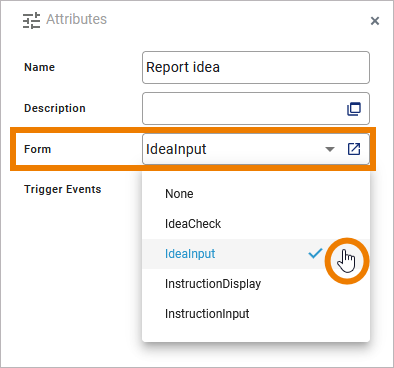Click the Attributes panel title

click(x=76, y=19)
